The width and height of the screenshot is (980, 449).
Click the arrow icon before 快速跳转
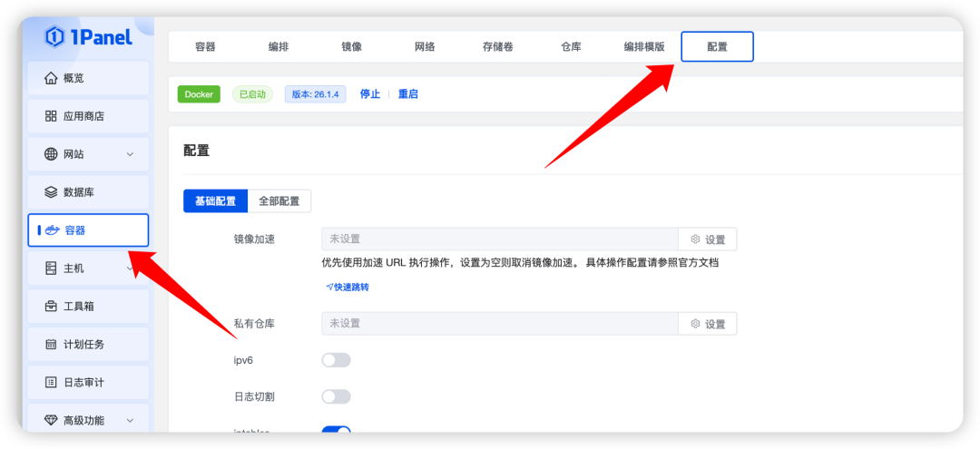coord(329,288)
